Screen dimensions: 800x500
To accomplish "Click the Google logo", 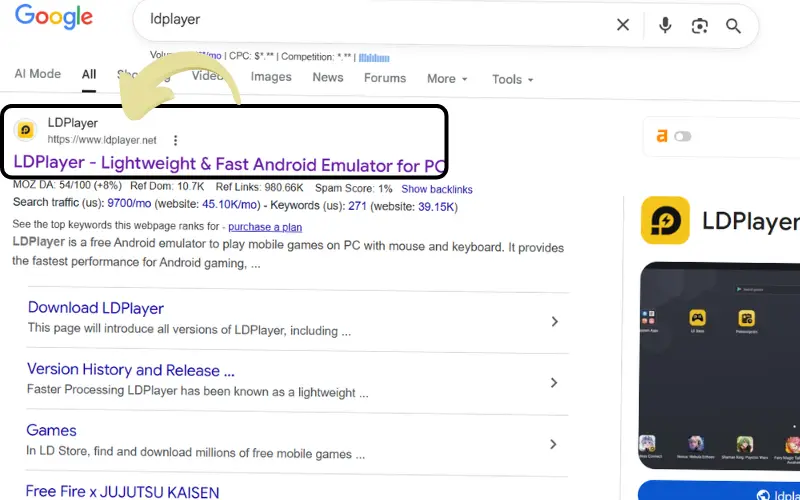I will pos(54,18).
